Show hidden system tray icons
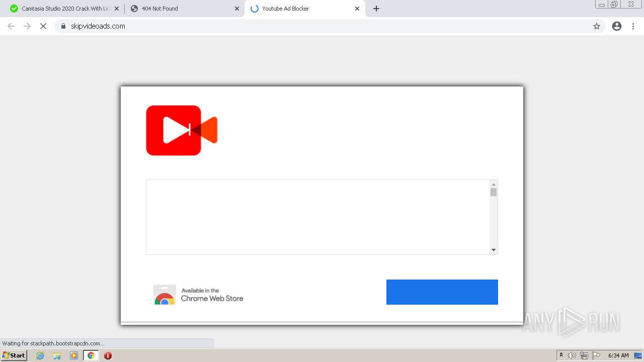Screen dimensions: 644x362 (561, 355)
